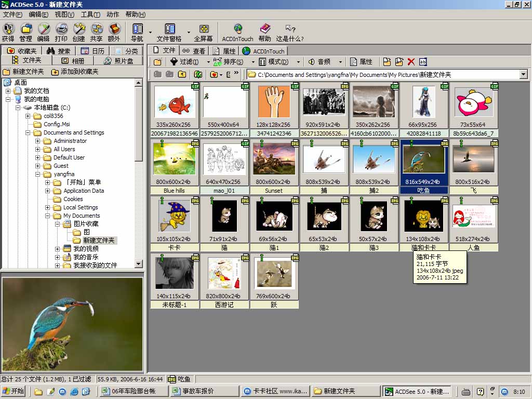The height and width of the screenshot is (399, 532).
Task: Expand the Administrator folder node
Action: (x=38, y=141)
